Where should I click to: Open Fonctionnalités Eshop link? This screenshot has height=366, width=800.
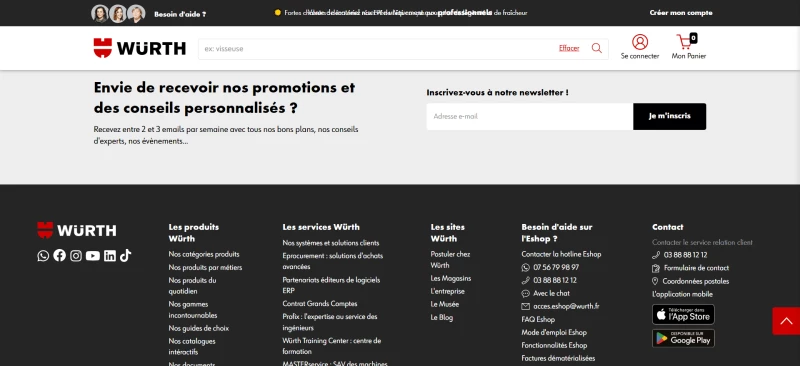(554, 346)
